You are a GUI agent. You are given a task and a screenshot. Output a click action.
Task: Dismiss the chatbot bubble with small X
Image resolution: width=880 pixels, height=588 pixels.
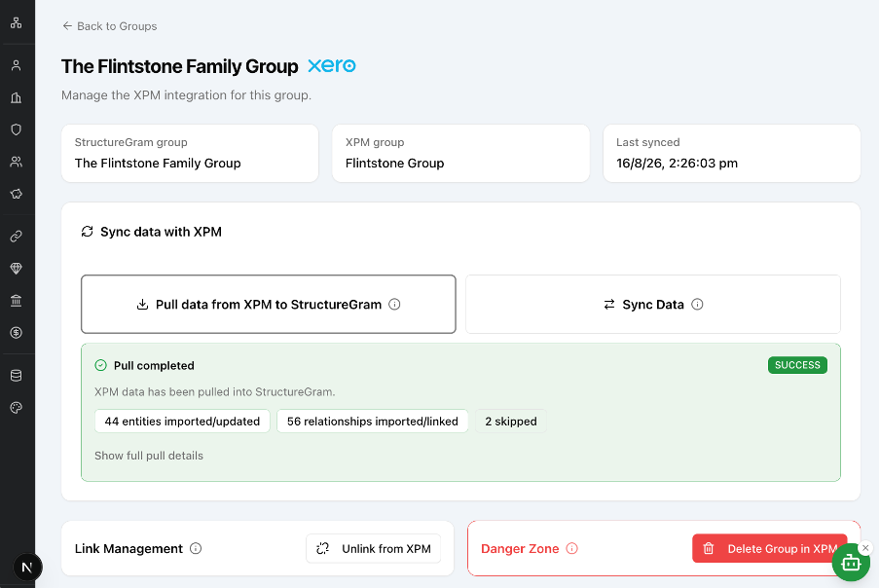point(866,548)
